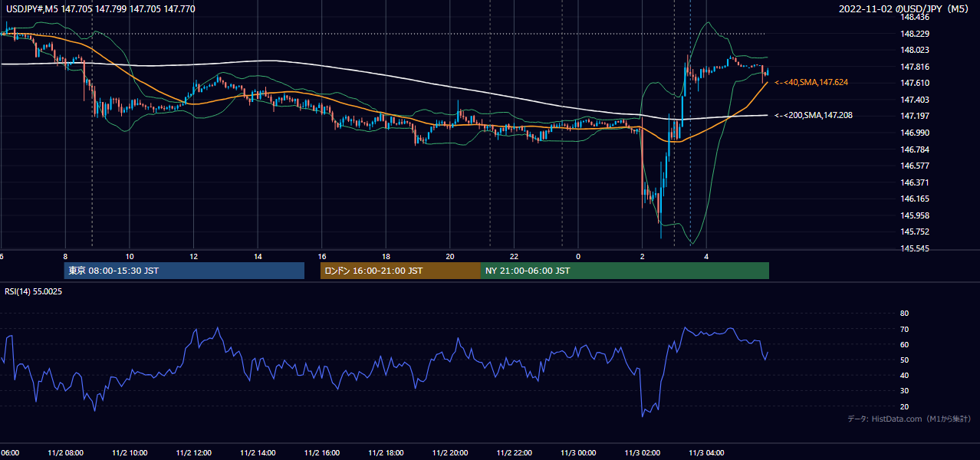Click price axis label 146.577
980x460 pixels.
[916, 166]
